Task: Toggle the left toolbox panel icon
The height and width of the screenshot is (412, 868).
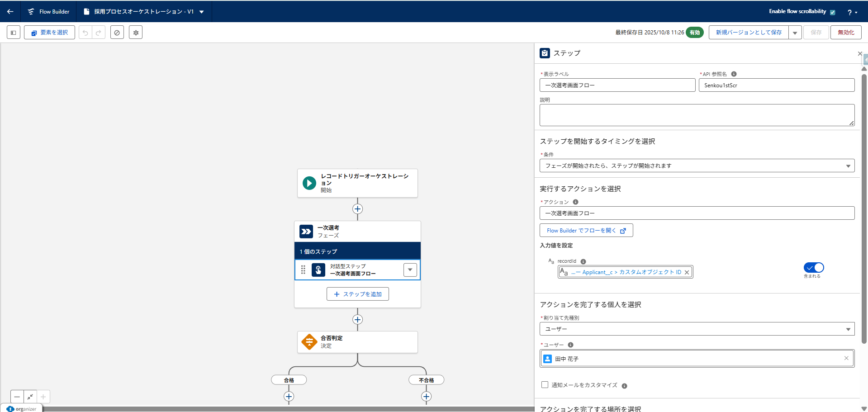Action: 14,33
